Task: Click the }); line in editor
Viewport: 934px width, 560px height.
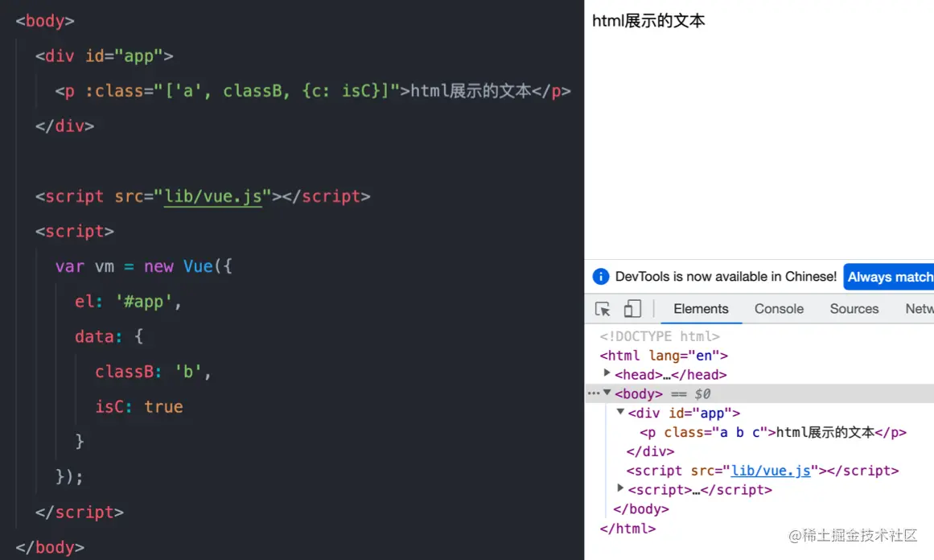Action: point(69,476)
